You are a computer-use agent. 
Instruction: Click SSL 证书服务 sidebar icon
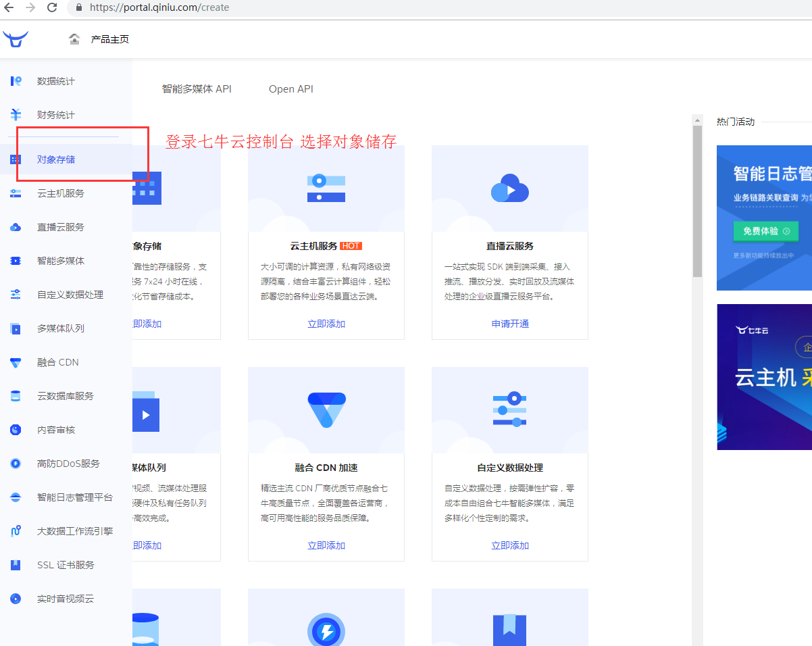[x=16, y=565]
